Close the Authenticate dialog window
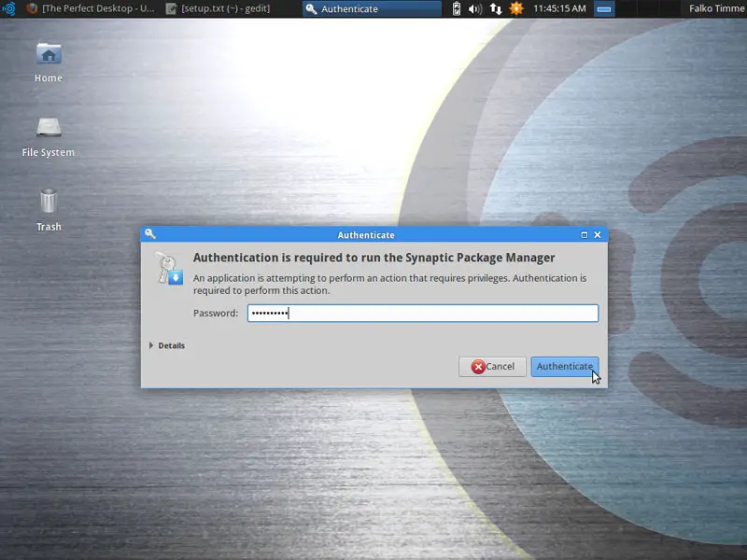 coord(598,235)
